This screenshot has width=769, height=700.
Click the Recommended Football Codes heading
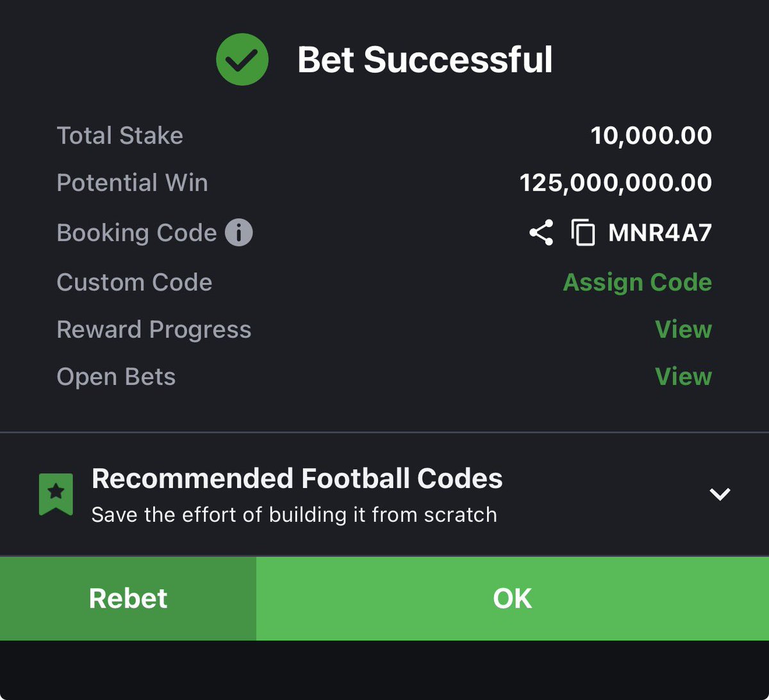297,478
